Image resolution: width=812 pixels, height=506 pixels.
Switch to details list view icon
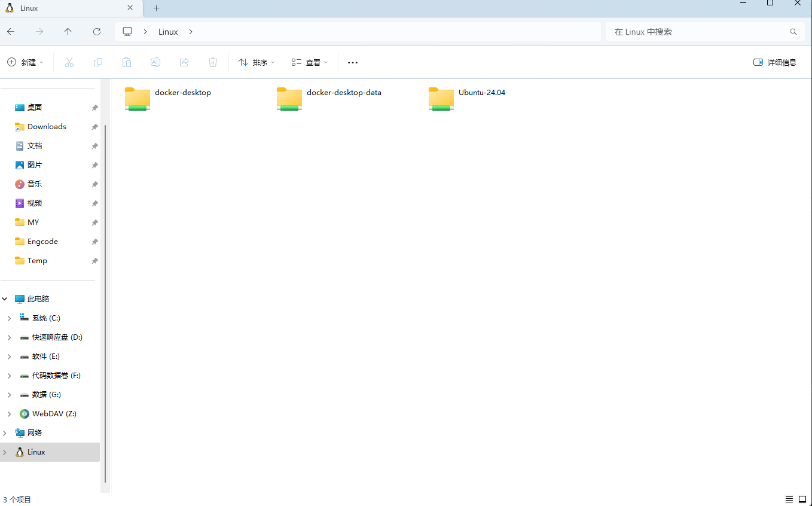789,499
